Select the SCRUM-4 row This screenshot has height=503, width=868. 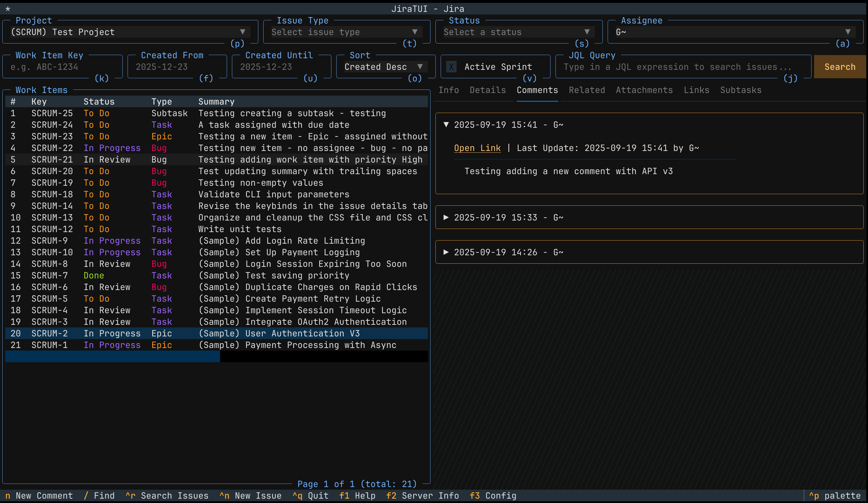[x=216, y=310]
